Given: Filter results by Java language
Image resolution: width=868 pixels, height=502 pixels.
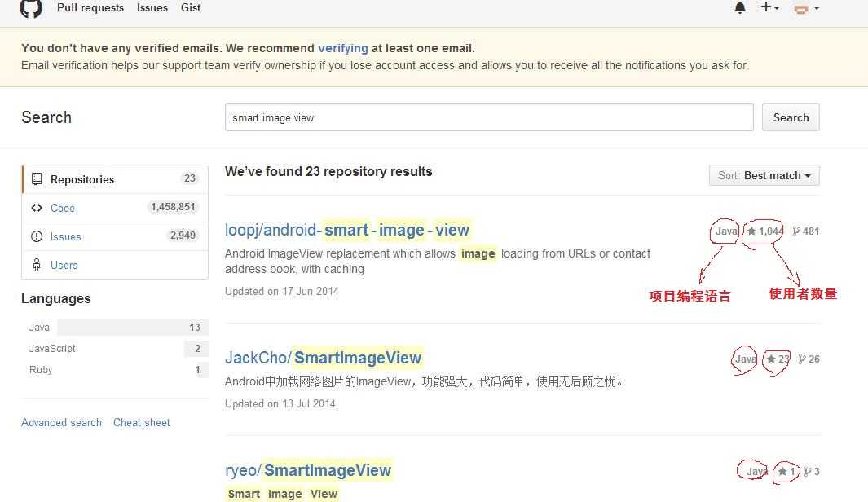Looking at the screenshot, I should click(39, 328).
